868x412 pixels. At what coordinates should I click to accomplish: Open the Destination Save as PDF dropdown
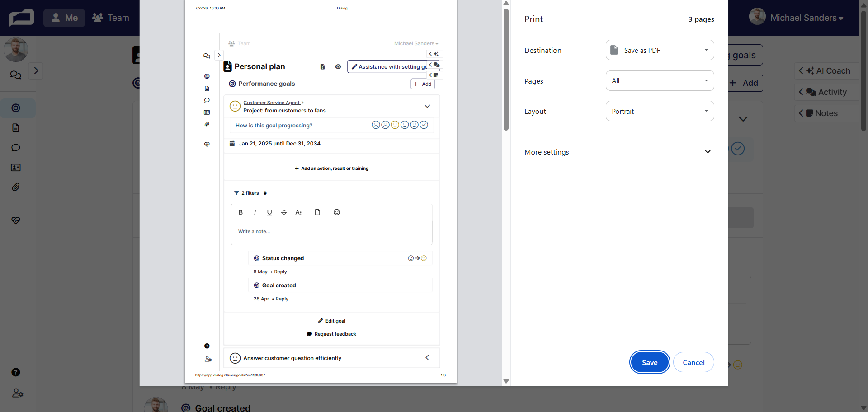pyautogui.click(x=660, y=50)
